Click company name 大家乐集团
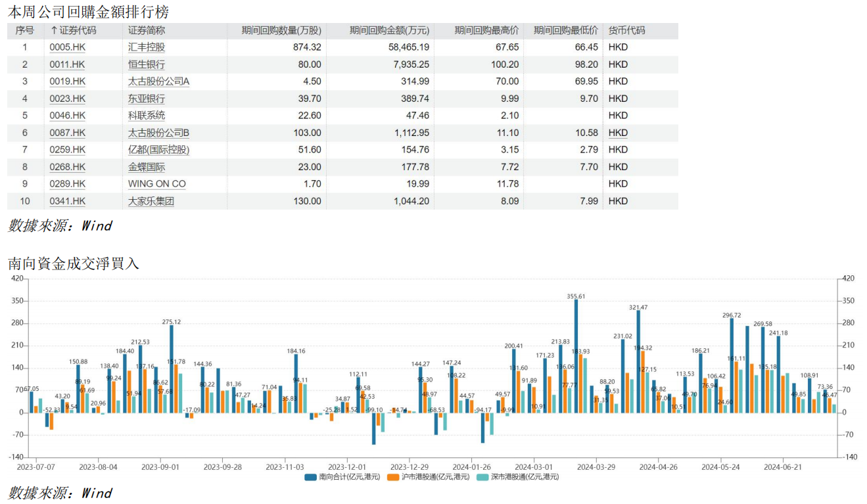The image size is (867, 504). [x=151, y=201]
